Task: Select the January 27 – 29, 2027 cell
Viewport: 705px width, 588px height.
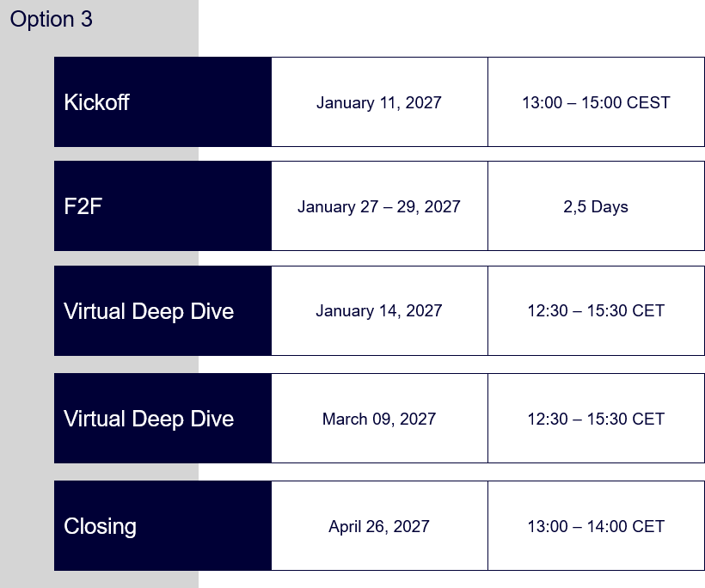Action: [x=379, y=206]
